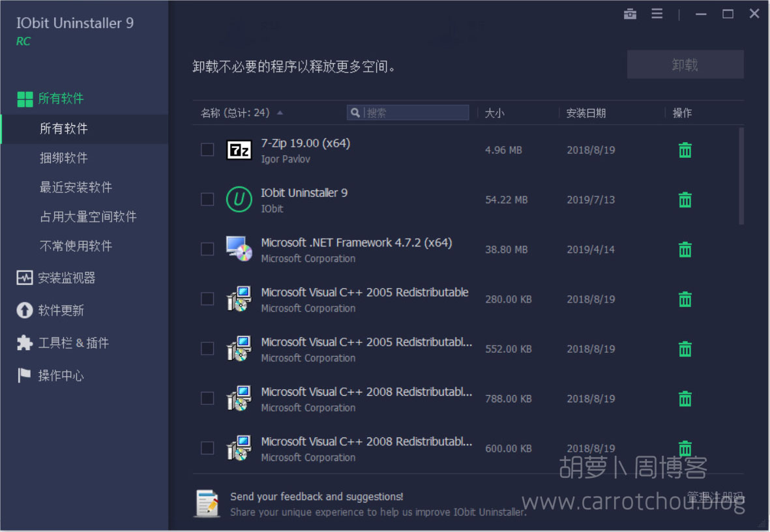This screenshot has width=770, height=532.
Task: Open the 'Send your feedback and suggestions!' link
Action: pos(317,497)
